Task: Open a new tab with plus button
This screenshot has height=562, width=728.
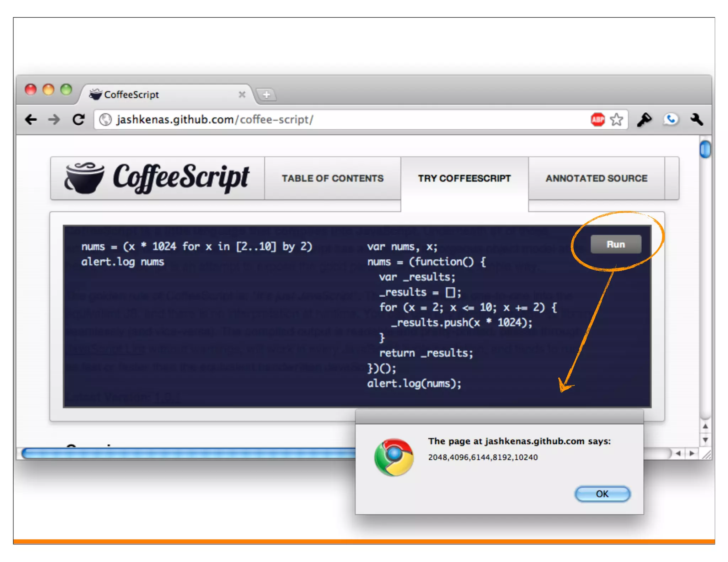Action: (267, 95)
